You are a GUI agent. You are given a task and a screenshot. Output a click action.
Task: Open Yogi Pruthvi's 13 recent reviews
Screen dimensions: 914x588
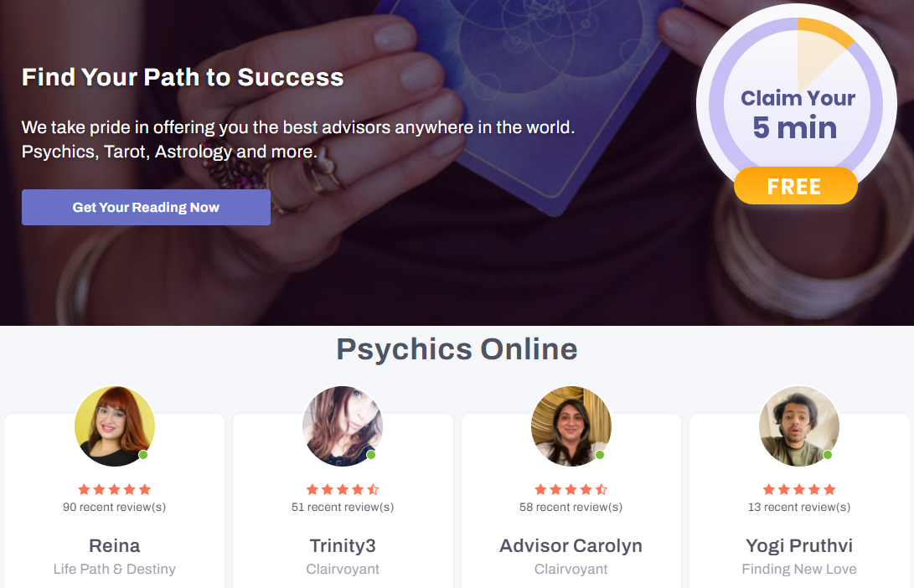pyautogui.click(x=799, y=507)
